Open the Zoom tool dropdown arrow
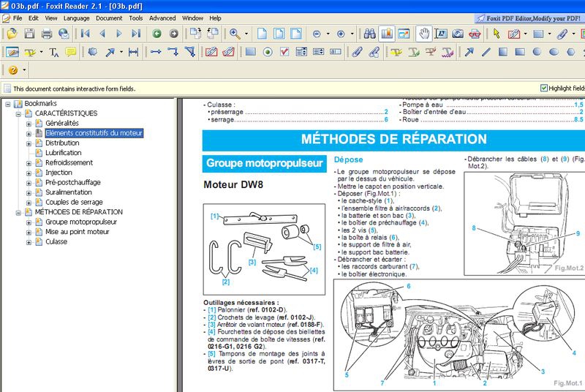 pyautogui.click(x=246, y=34)
